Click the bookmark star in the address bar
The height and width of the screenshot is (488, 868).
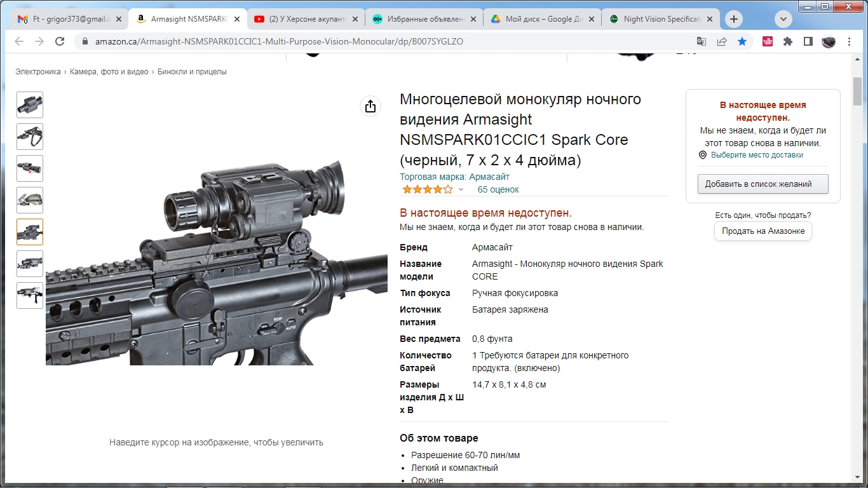click(x=742, y=41)
